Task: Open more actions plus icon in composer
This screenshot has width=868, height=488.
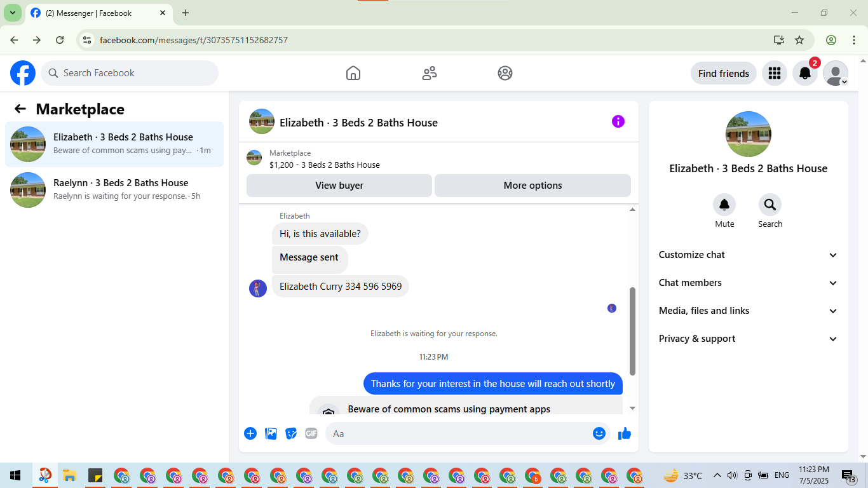Action: [x=250, y=433]
